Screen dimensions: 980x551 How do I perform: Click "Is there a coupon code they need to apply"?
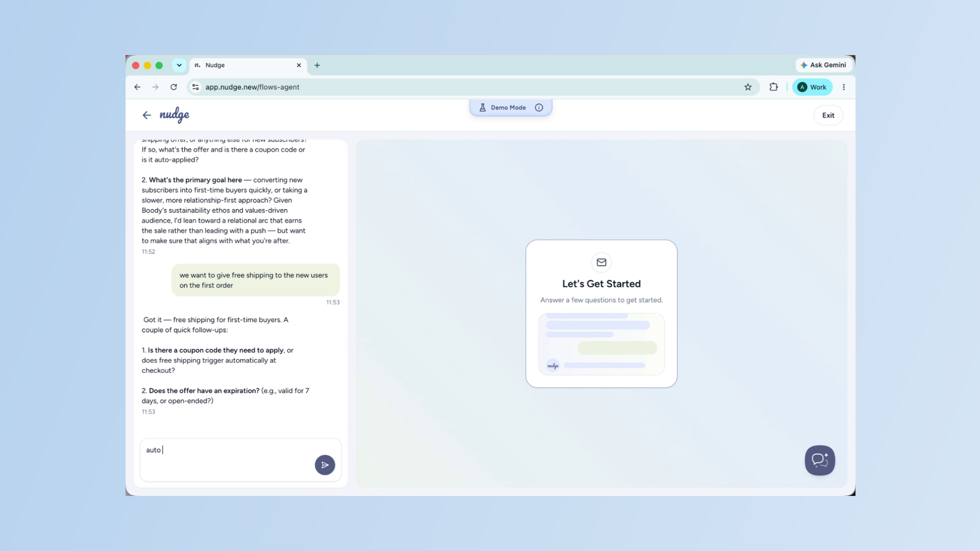point(215,350)
